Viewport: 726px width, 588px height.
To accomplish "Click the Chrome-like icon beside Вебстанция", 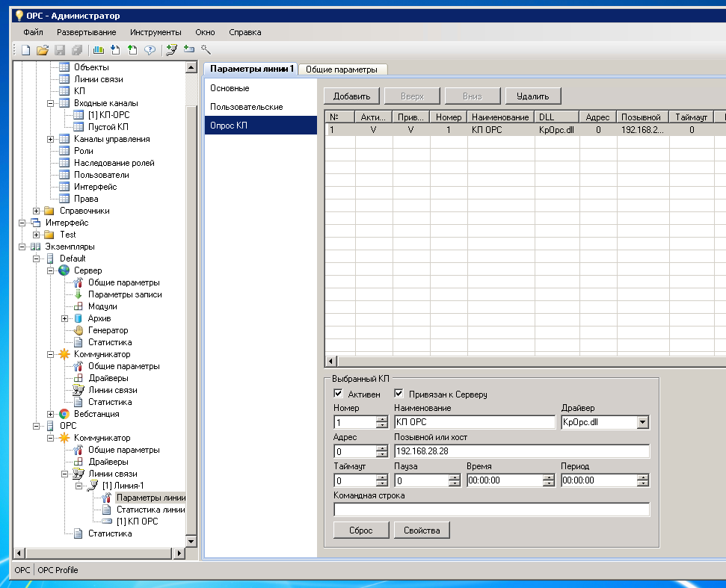I will (64, 414).
